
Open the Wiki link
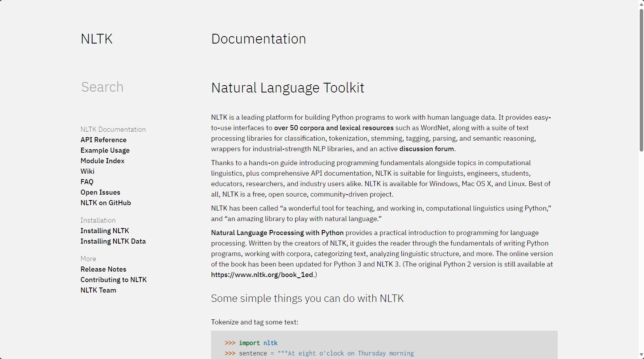(87, 171)
